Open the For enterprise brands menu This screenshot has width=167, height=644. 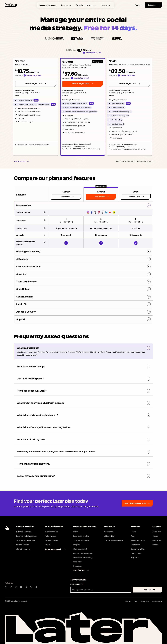(x=48, y=5)
